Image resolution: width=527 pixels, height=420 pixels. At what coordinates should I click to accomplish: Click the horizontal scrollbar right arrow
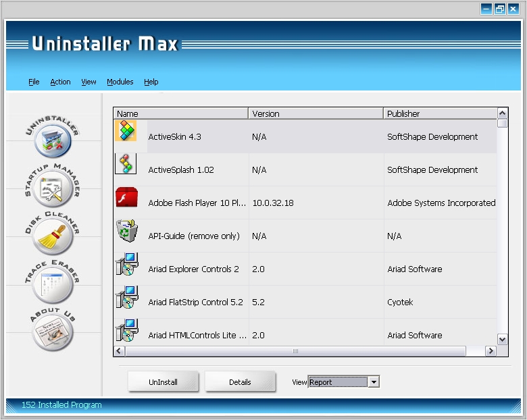point(491,350)
